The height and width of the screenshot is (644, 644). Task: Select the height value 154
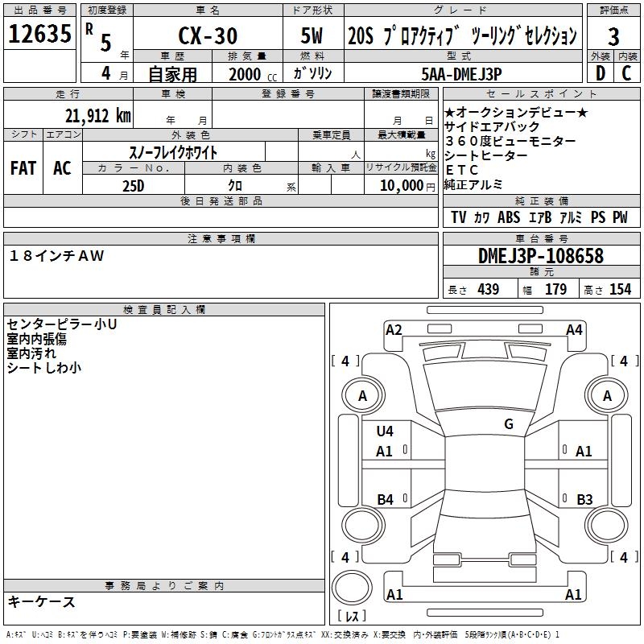pos(620,290)
